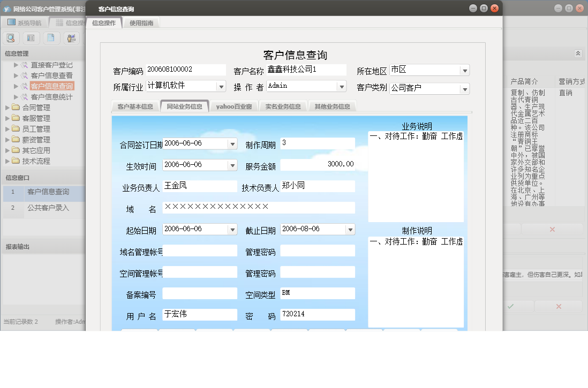Open the 所在地区 dropdown showing 市区
Image resolution: width=588 pixels, height=388 pixels.
pyautogui.click(x=464, y=70)
